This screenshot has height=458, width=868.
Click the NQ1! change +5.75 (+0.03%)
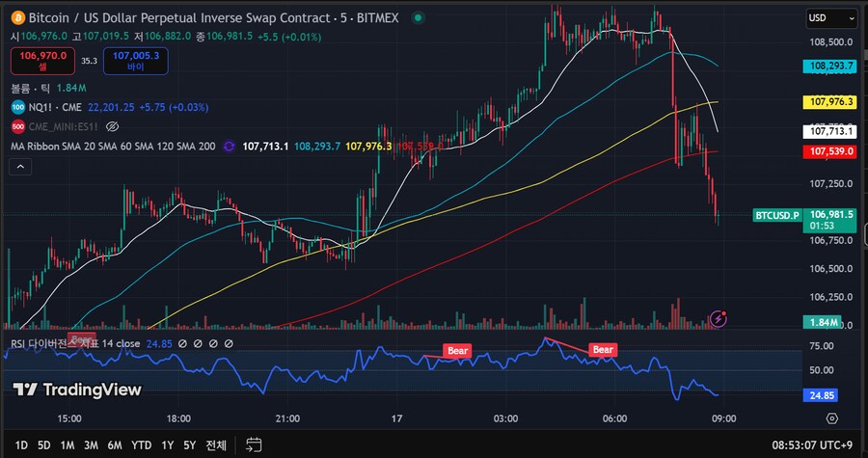tap(174, 107)
